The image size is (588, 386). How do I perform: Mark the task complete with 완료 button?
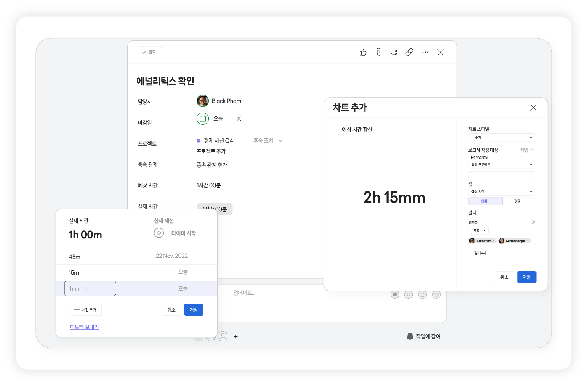pyautogui.click(x=150, y=52)
